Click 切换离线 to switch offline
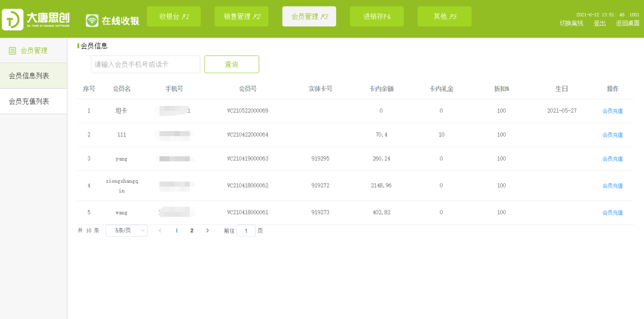This screenshot has height=319, width=644. (x=571, y=23)
